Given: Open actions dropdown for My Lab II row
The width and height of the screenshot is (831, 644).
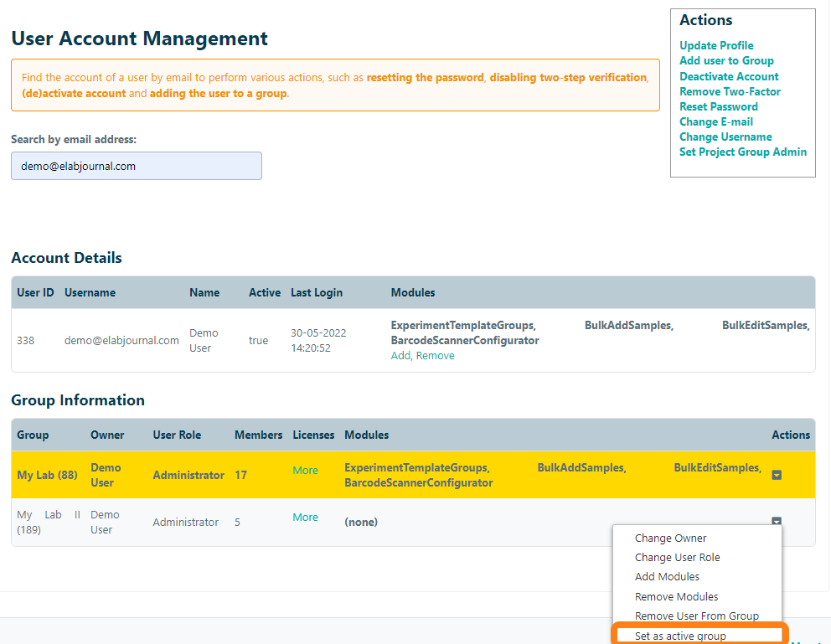Looking at the screenshot, I should click(777, 522).
